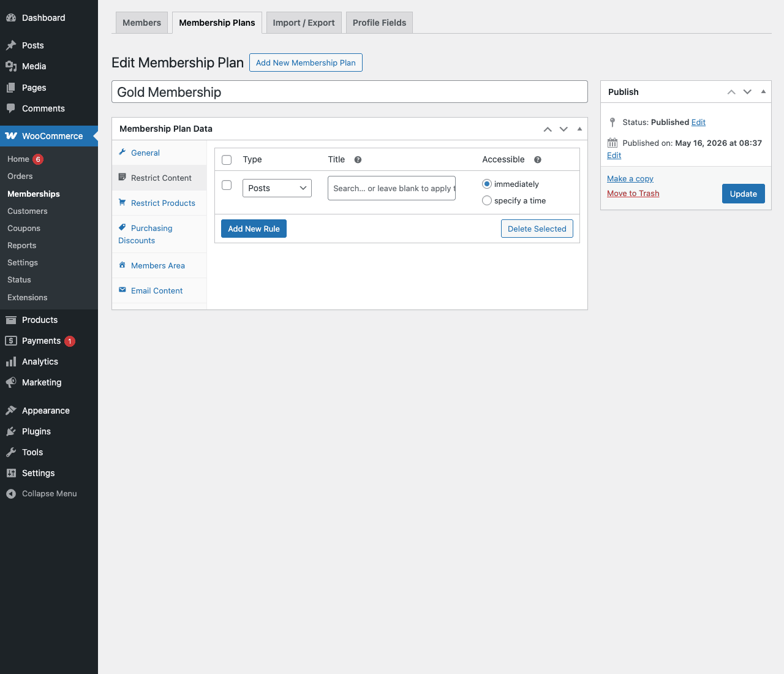Click the Products archive icon
Screen dimensions: 784x674
[x=11, y=320]
